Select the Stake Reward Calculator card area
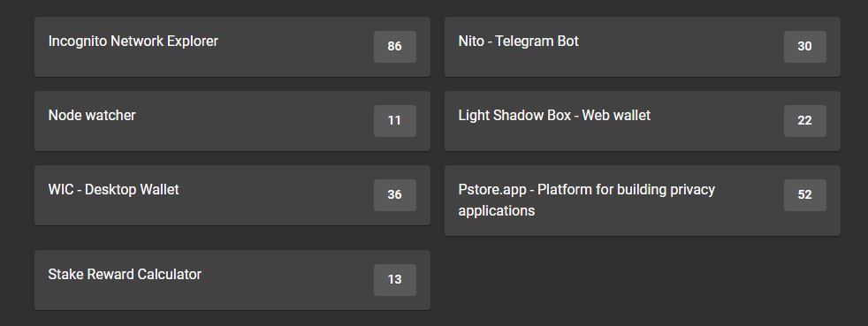Screen dimensions: 868x326 (x=232, y=280)
